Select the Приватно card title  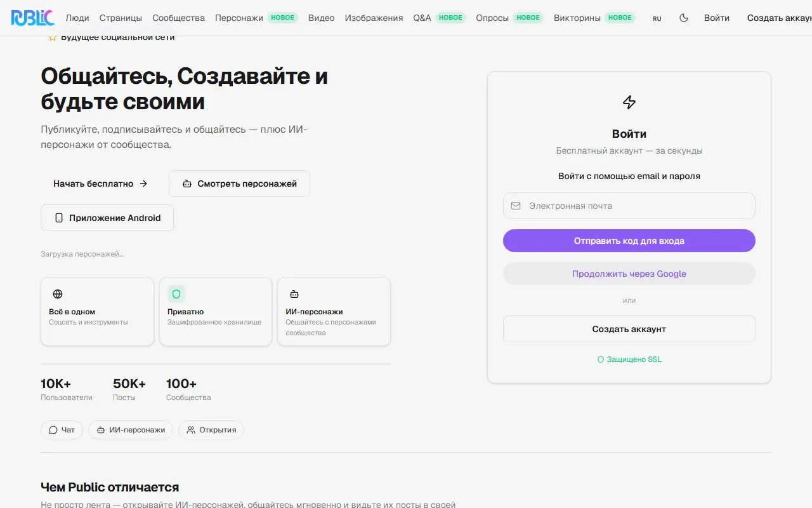(x=185, y=312)
